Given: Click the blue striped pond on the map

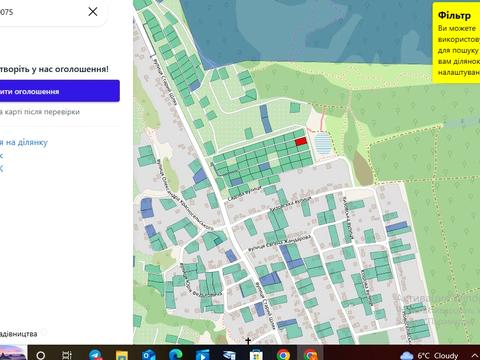Looking at the screenshot, I should (322, 143).
